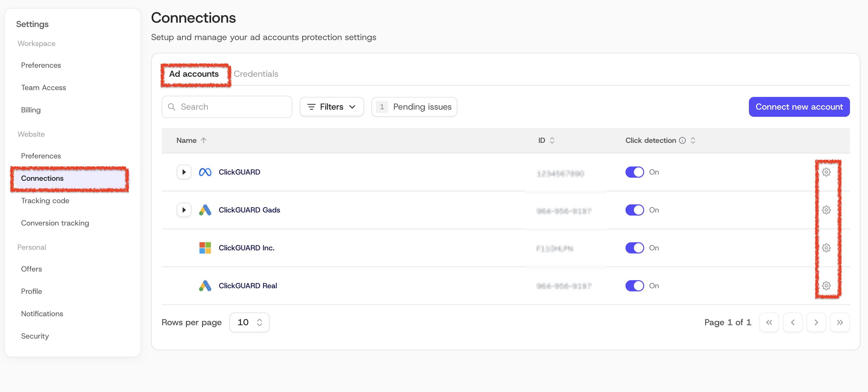The image size is (868, 392).
Task: Go to the first page
Action: (769, 323)
